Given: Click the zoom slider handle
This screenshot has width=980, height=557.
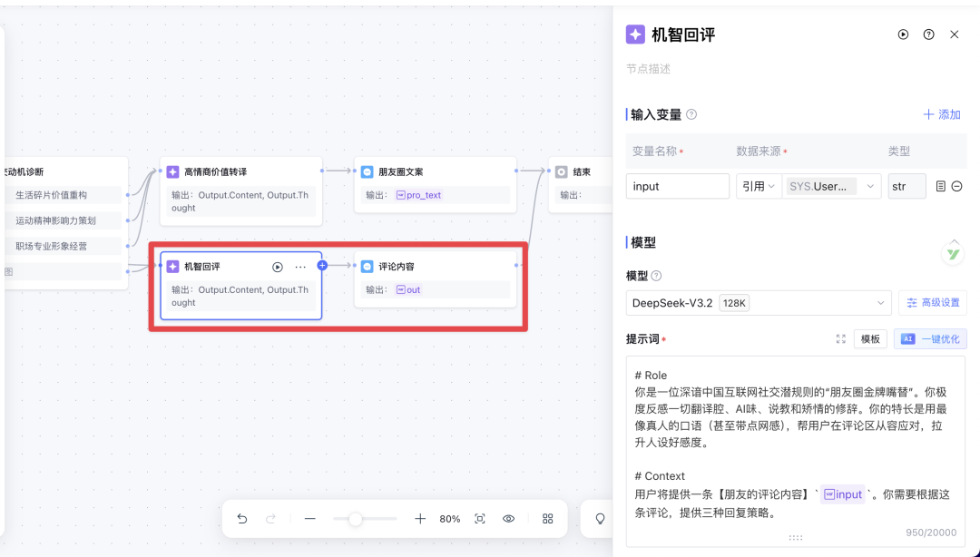Looking at the screenshot, I should tap(356, 519).
